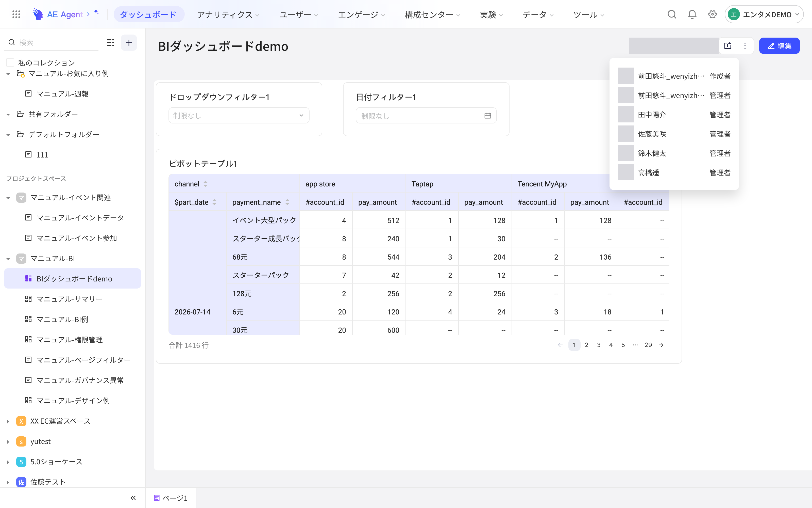Click the share dashboard icon

(728, 46)
